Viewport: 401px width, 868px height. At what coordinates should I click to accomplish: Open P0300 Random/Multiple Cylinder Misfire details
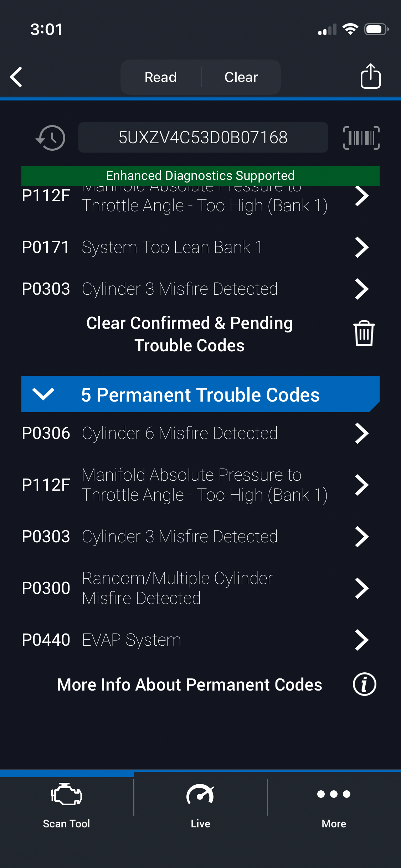(x=195, y=588)
